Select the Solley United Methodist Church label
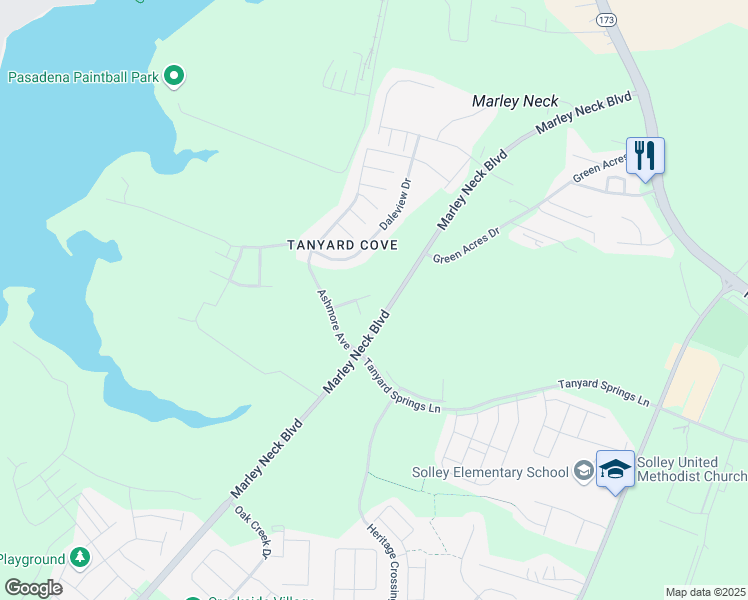Viewport: 748px width, 600px height. point(692,469)
